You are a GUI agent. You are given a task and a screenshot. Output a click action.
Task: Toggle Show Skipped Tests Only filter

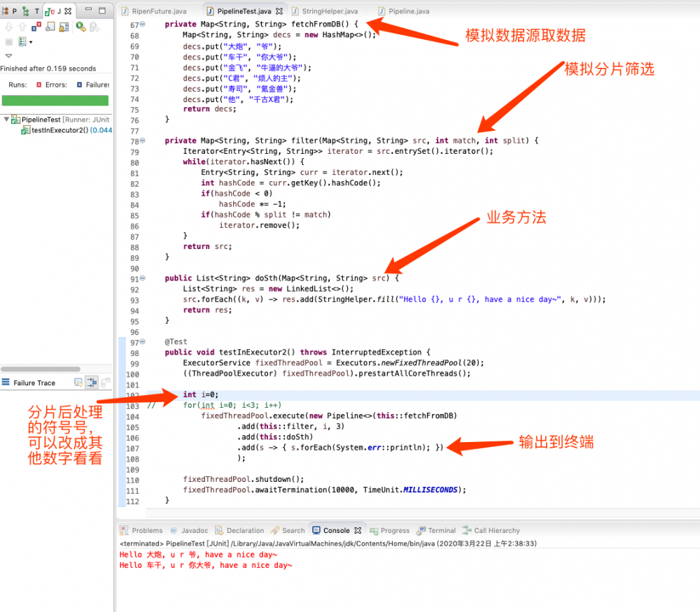click(50, 27)
